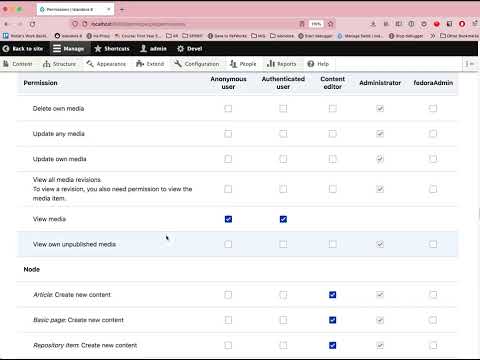
Task: Click the Update any media permission label
Action: click(x=59, y=134)
